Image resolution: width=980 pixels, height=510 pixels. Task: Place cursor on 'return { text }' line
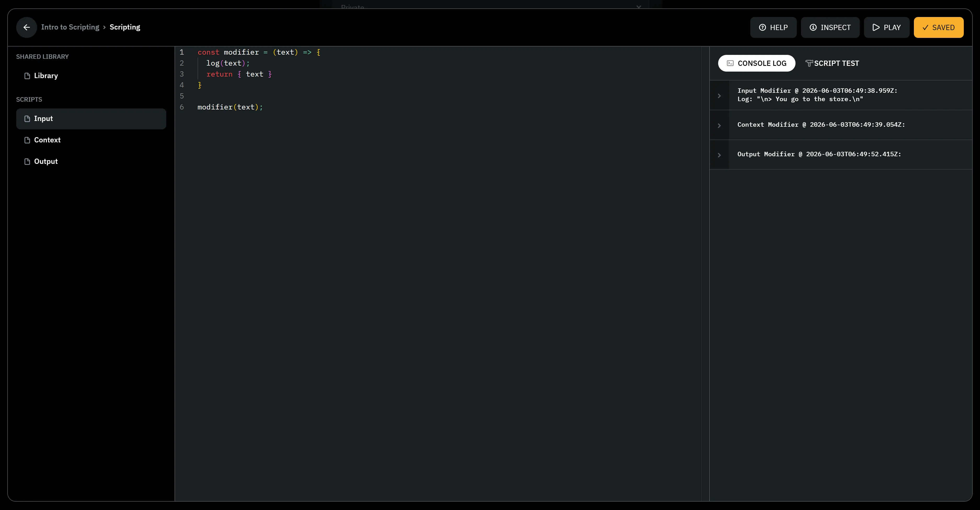(x=239, y=74)
